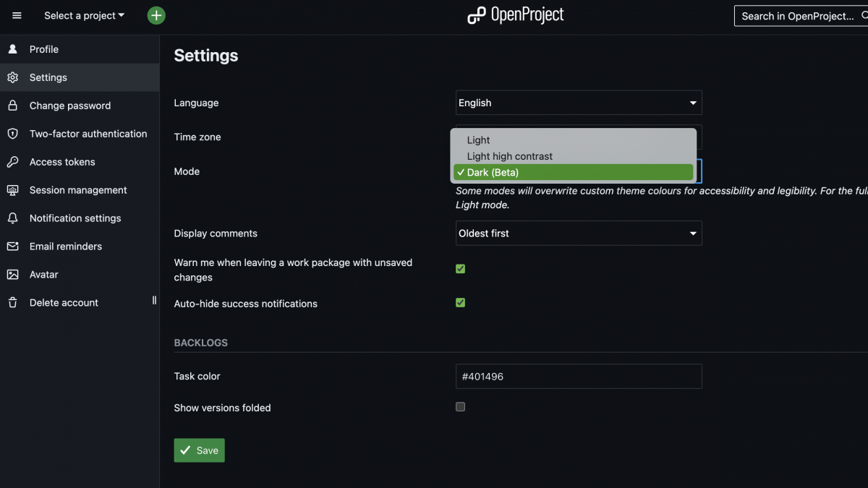Click the Mode label
Image resolution: width=868 pixels, height=488 pixels.
[187, 171]
